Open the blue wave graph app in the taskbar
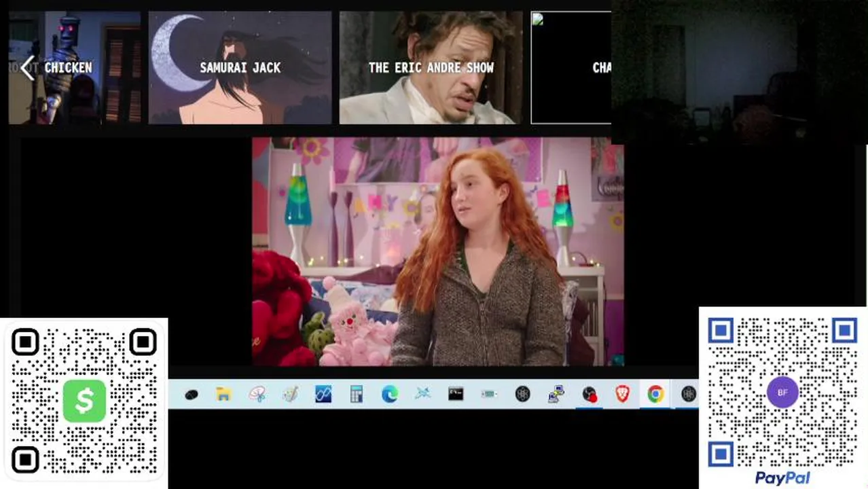This screenshot has width=868, height=489. pos(323,394)
